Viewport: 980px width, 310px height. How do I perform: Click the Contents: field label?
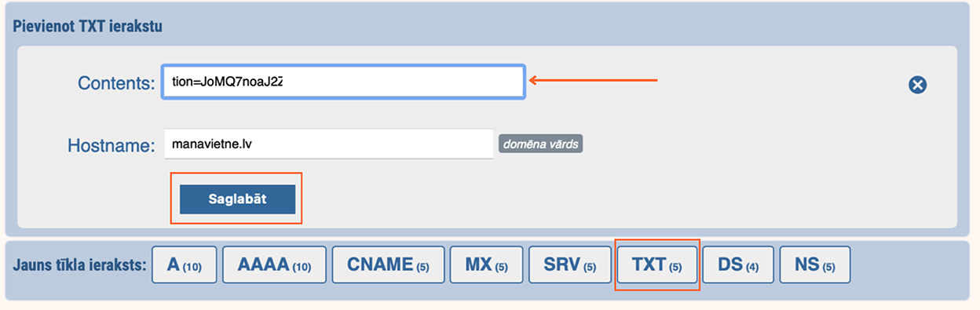pyautogui.click(x=116, y=82)
